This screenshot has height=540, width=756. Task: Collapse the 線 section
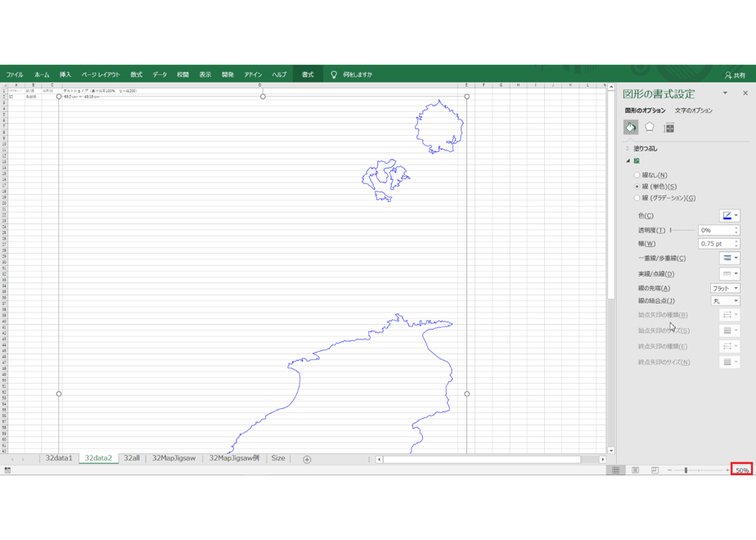tap(628, 161)
